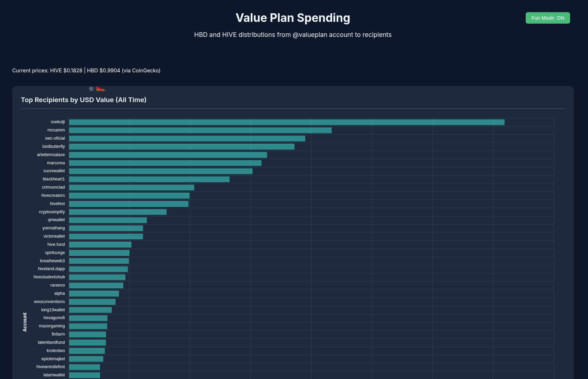Click the 'Value Plan Spending' page title
The image size is (588, 379).
point(293,18)
